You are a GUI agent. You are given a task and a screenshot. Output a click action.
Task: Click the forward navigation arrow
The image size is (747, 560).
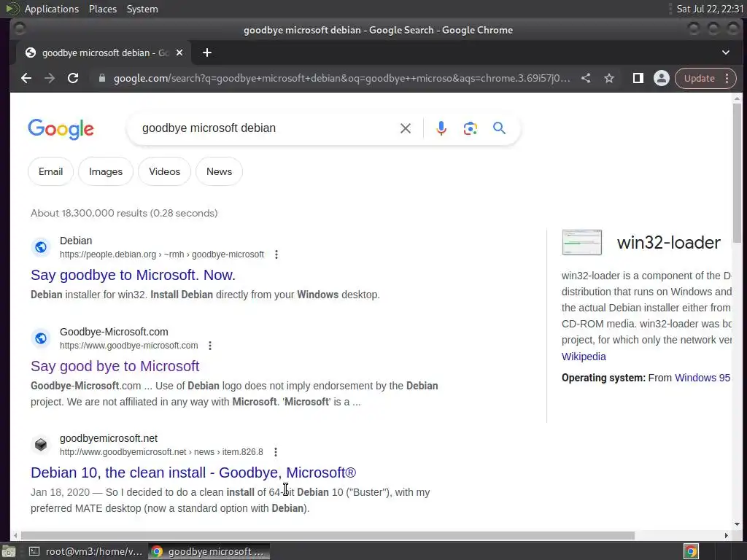pos(50,78)
